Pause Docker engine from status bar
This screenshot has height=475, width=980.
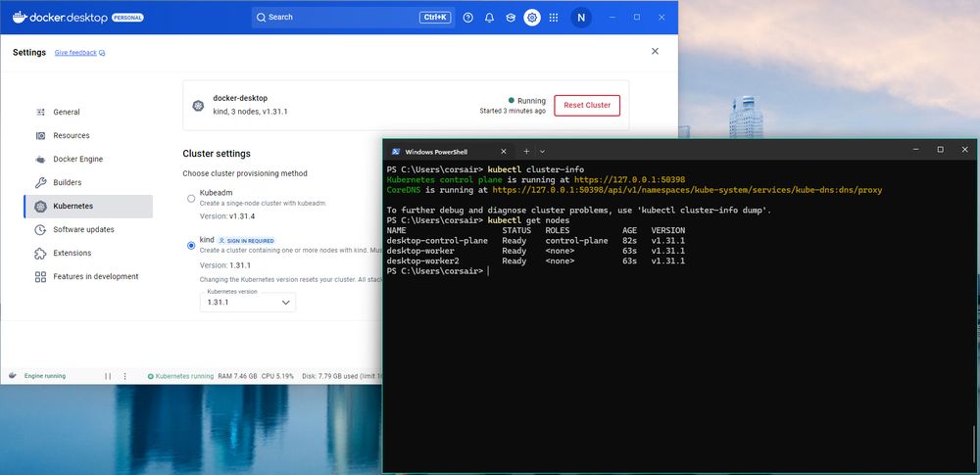(x=108, y=376)
